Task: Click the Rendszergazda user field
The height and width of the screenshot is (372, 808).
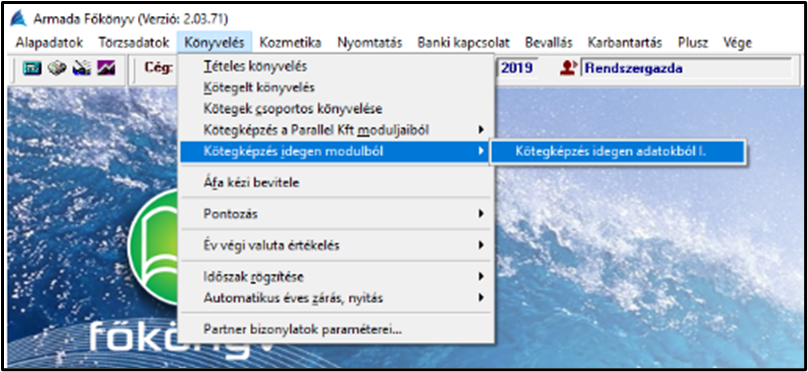Action: (685, 69)
